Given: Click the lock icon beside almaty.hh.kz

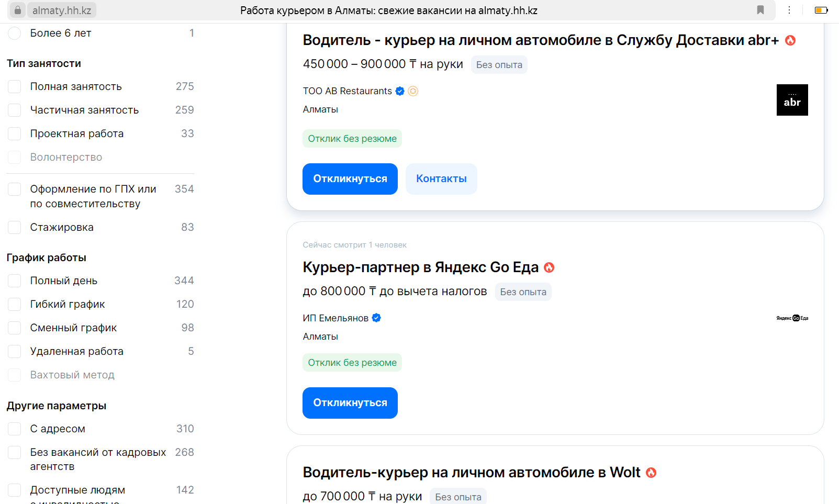Looking at the screenshot, I should [x=18, y=10].
